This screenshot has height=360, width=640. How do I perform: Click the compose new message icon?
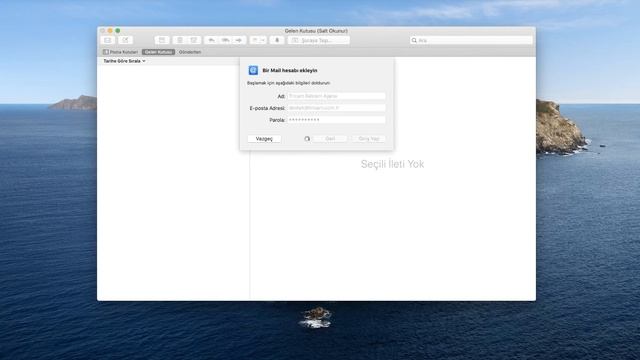125,40
